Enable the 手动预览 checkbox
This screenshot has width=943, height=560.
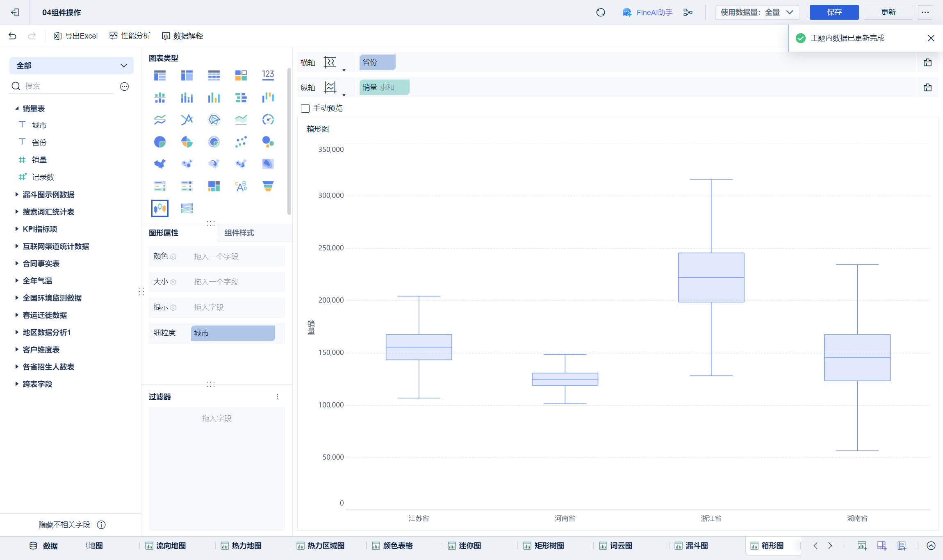point(305,108)
